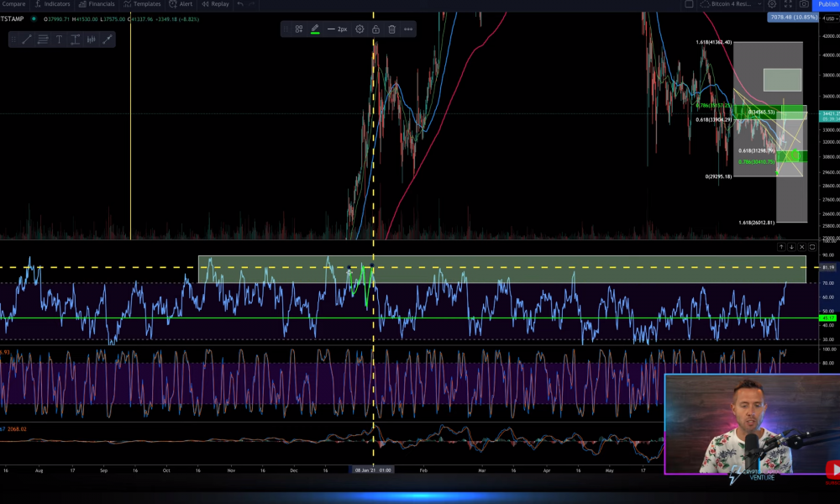Change the green line color tool
The height and width of the screenshot is (504, 840).
coord(315,29)
